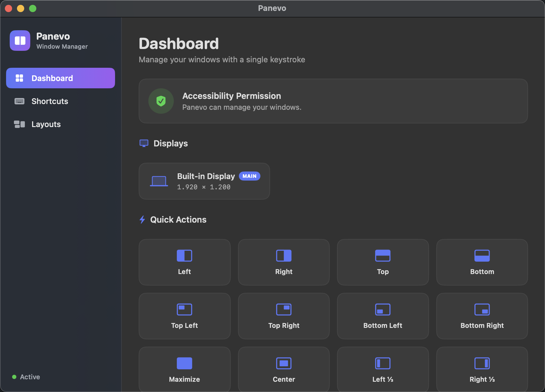Image resolution: width=545 pixels, height=392 pixels.
Task: Click the Top Left label text
Action: [184, 325]
